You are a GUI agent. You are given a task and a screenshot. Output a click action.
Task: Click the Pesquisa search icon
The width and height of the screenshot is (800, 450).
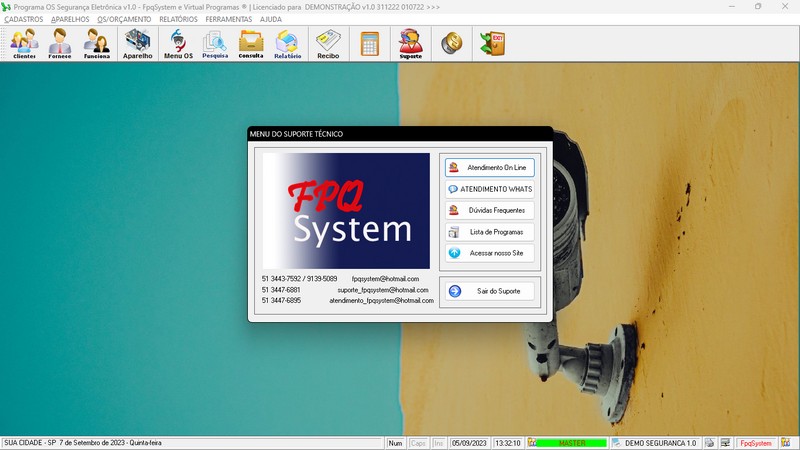point(215,44)
